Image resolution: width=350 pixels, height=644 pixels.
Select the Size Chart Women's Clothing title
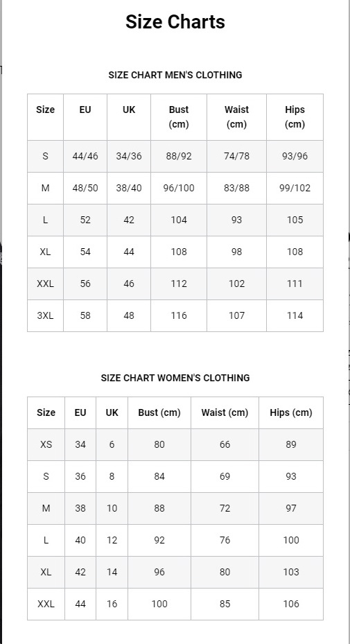coord(175,378)
